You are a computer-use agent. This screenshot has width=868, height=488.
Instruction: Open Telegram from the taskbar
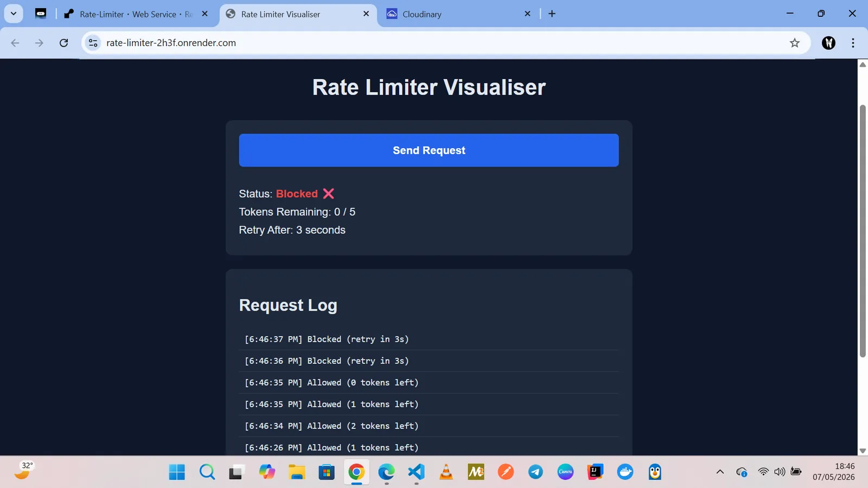pyautogui.click(x=535, y=472)
